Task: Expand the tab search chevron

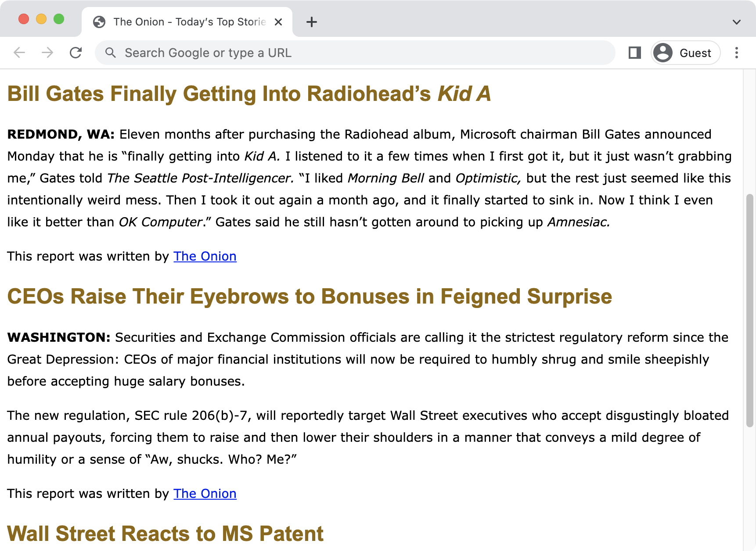Action: click(737, 22)
